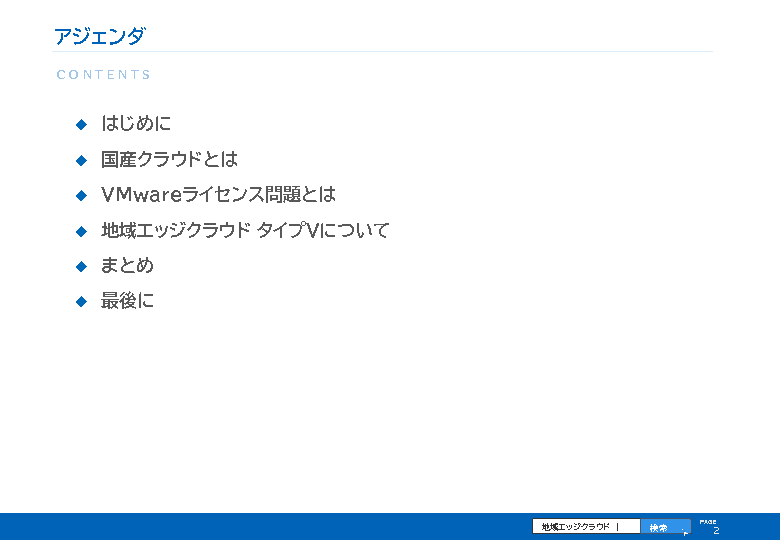780x540 pixels.
Task: Click the page number 2 in footer
Action: coord(716,531)
